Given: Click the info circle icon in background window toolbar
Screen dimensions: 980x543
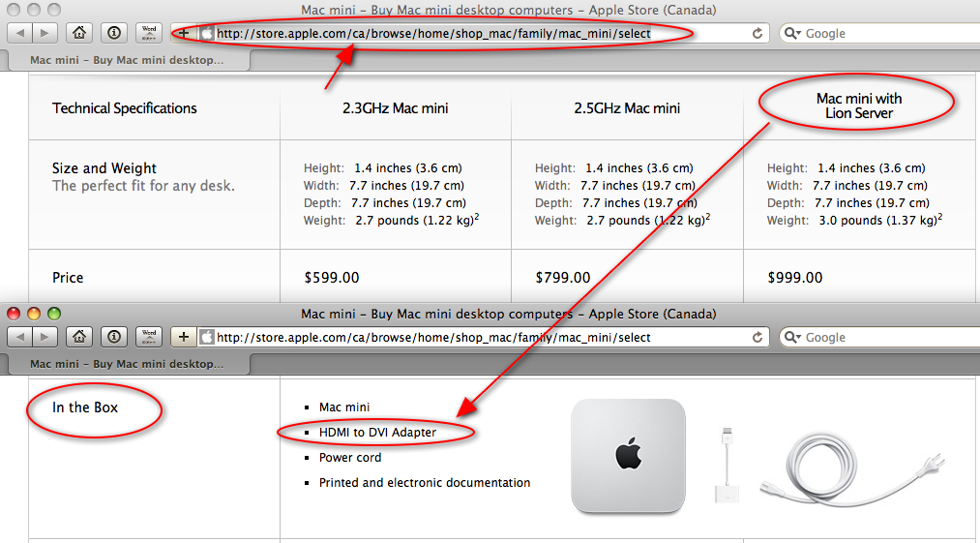Looking at the screenshot, I should click(x=114, y=33).
